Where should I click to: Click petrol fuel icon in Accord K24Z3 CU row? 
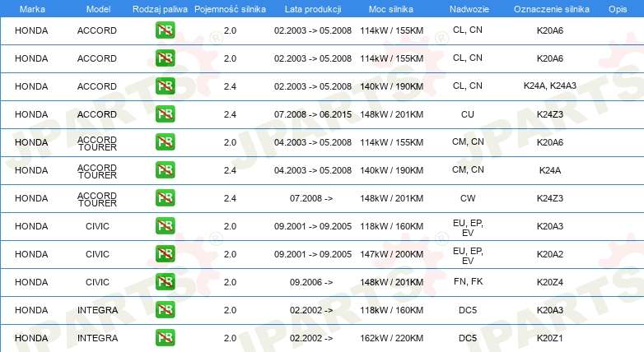click(165, 114)
